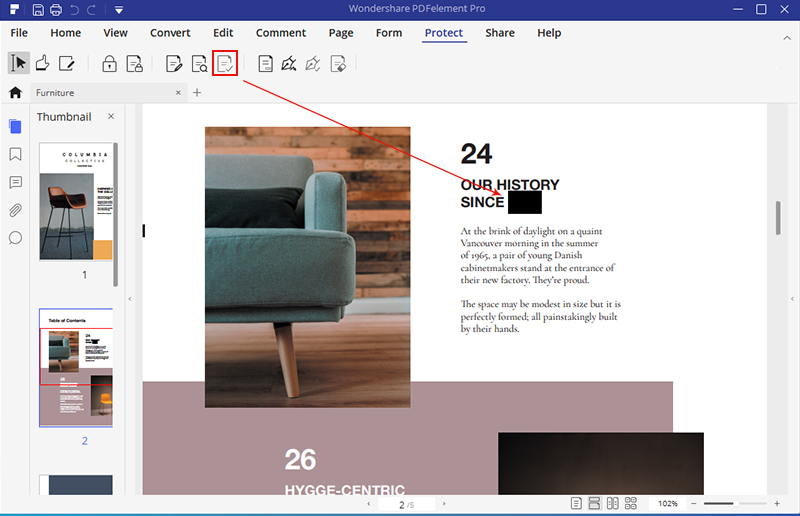Switch to two-page facing view

coord(613,503)
